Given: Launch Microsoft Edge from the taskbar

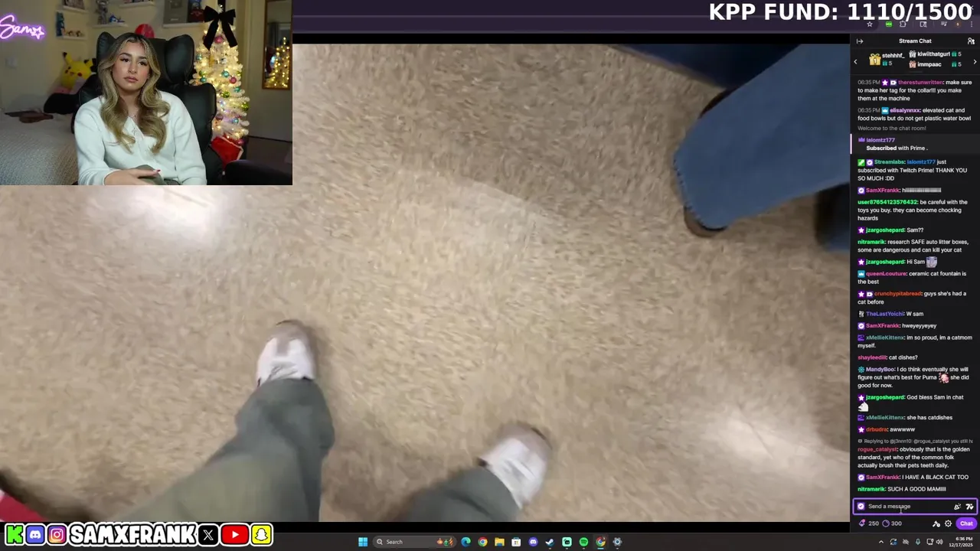Looking at the screenshot, I should pos(465,542).
